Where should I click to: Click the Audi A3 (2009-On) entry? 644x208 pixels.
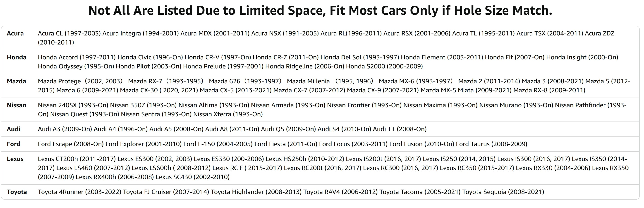pos(65,129)
